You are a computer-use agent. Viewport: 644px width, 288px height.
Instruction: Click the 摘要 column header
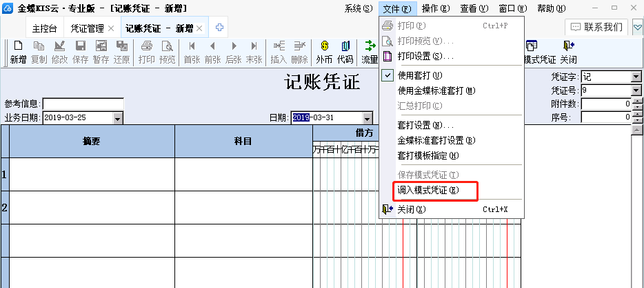92,141
